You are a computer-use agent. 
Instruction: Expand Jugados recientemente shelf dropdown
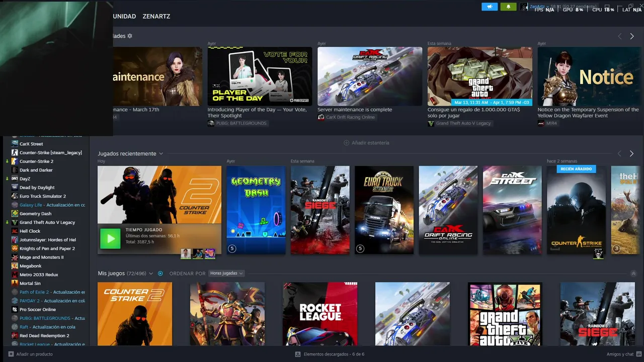[161, 153]
